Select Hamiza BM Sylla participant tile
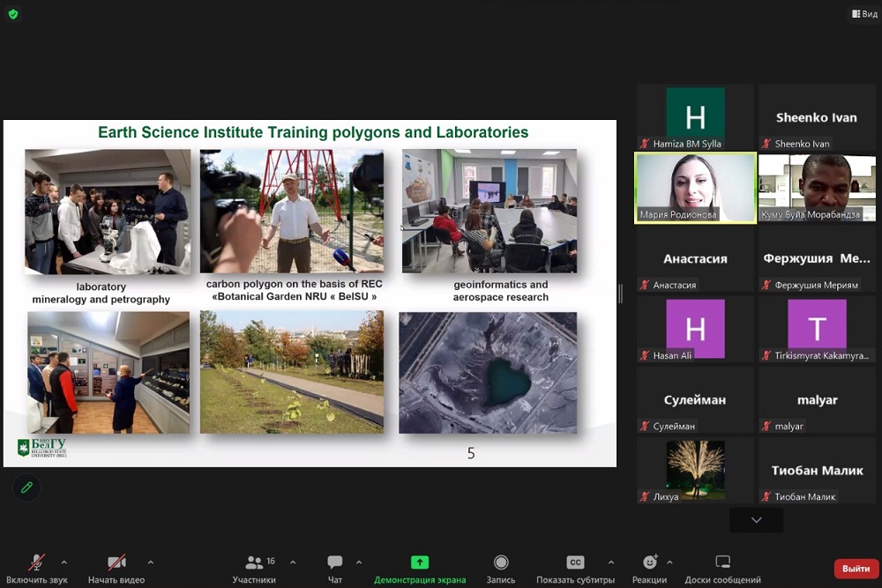This screenshot has height=588, width=882. 695,117
